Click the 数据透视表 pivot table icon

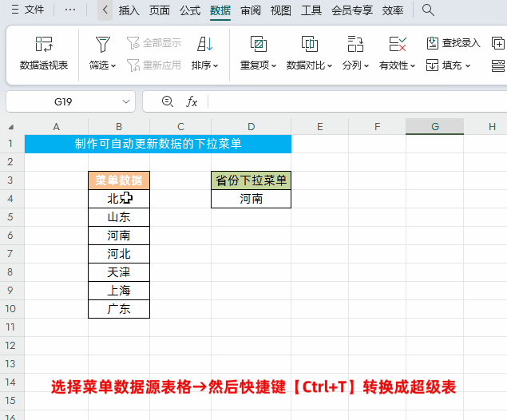pyautogui.click(x=44, y=44)
